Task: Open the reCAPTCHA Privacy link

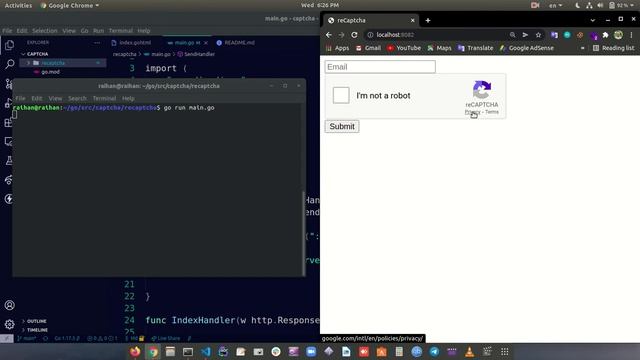Action: pyautogui.click(x=472, y=112)
